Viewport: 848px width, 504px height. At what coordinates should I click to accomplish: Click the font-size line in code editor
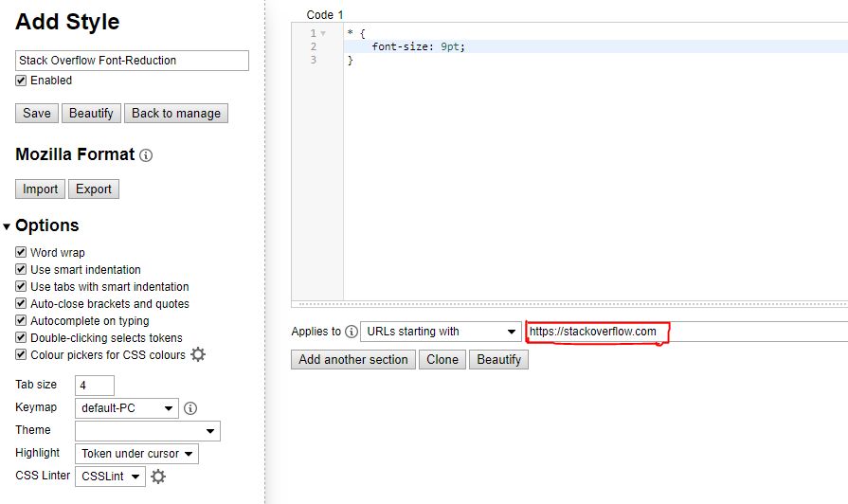pos(595,46)
